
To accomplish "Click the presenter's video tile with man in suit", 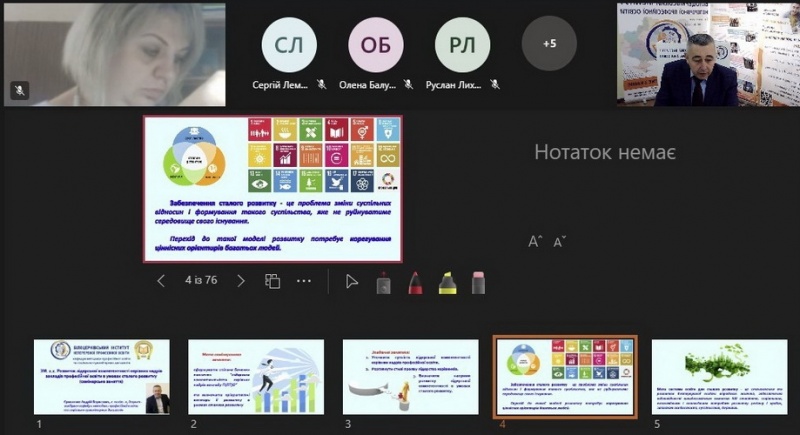I will point(708,55).
